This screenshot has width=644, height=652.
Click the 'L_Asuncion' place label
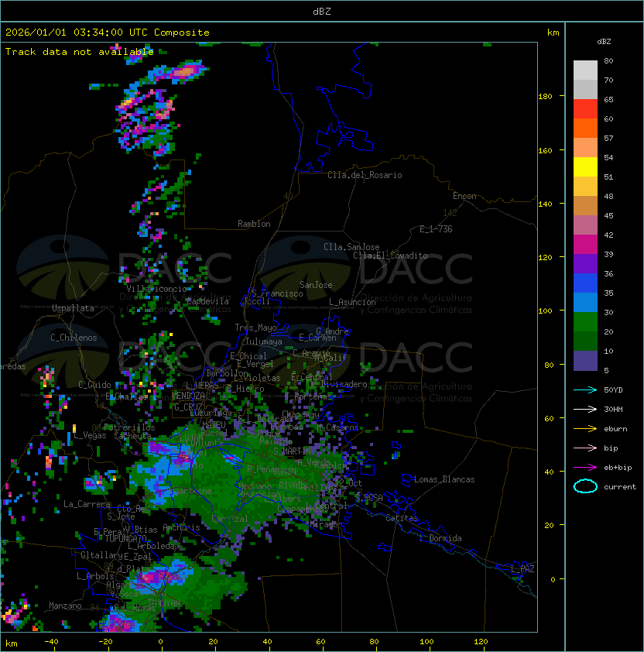point(352,302)
